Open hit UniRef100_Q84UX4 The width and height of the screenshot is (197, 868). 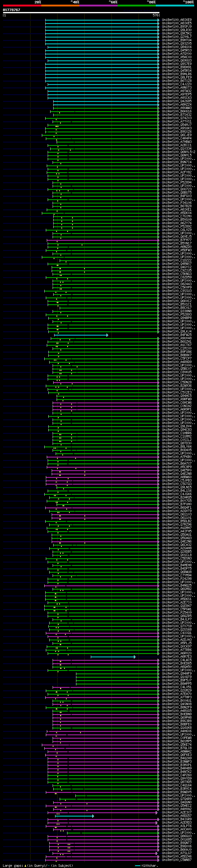coord(177,47)
